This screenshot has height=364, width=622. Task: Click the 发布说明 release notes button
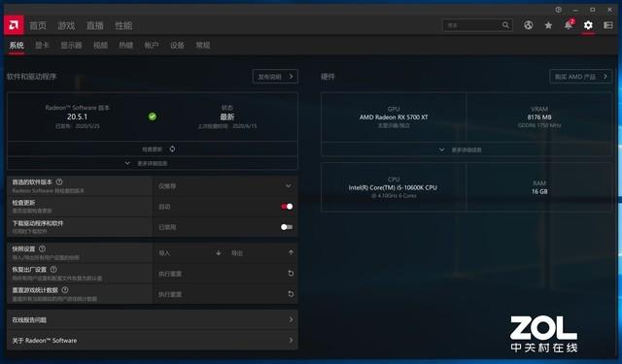(x=275, y=77)
